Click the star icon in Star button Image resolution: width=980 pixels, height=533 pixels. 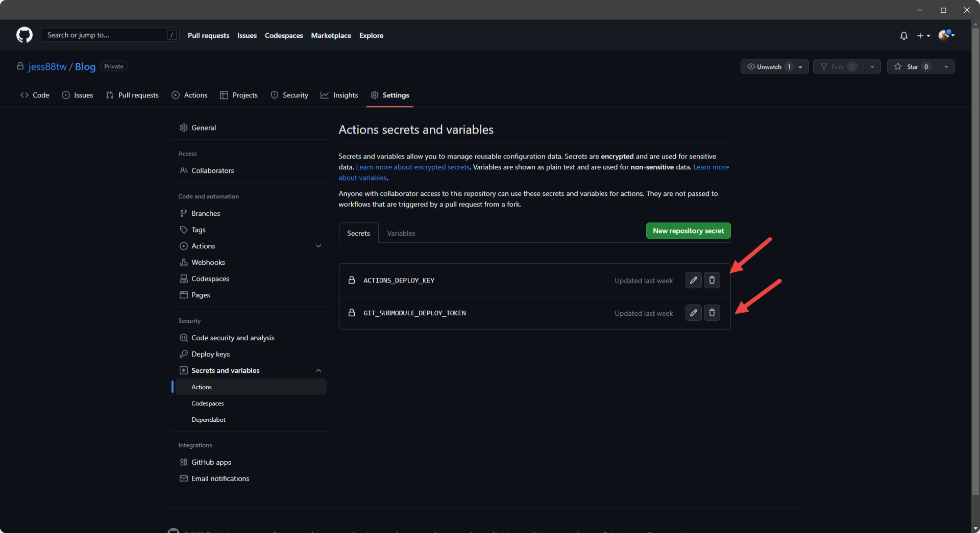(x=898, y=67)
